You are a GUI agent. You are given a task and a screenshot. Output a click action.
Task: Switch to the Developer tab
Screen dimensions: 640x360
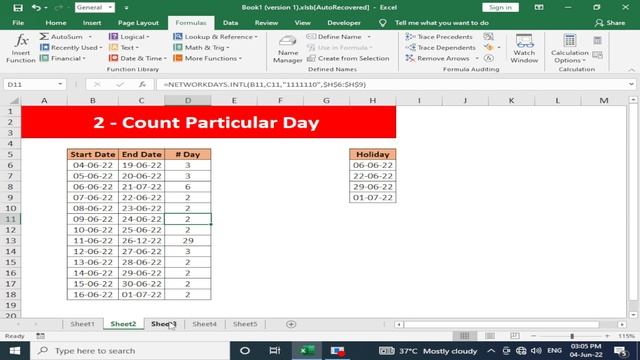(x=344, y=23)
